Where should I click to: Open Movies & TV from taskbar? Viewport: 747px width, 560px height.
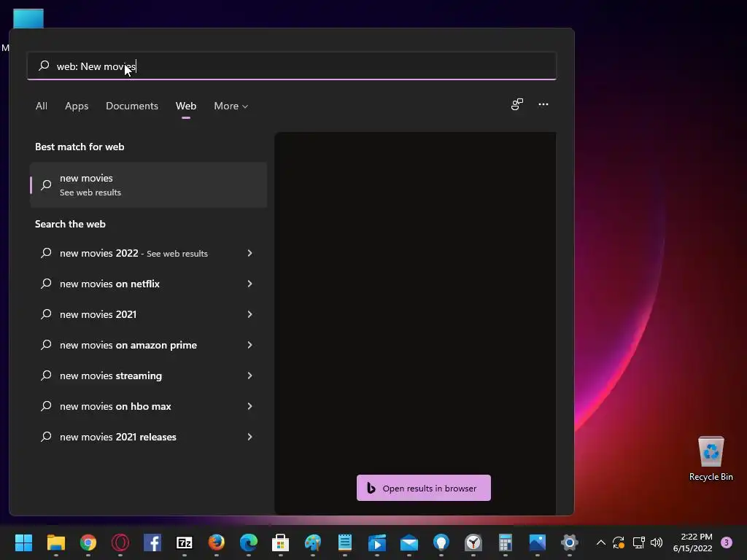click(377, 542)
